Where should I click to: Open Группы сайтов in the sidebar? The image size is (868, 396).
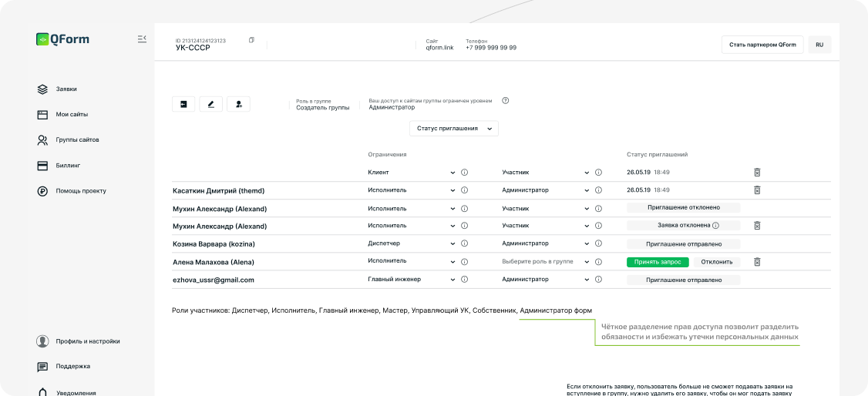[77, 140]
